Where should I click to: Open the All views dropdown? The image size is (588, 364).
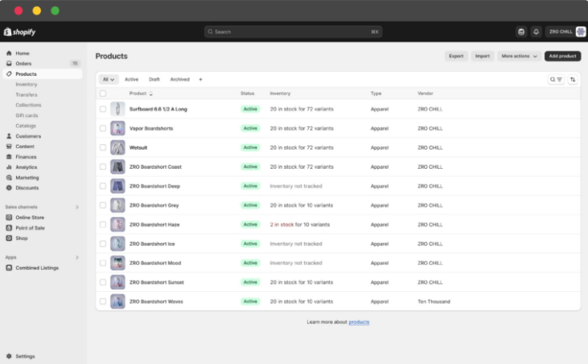coord(108,79)
